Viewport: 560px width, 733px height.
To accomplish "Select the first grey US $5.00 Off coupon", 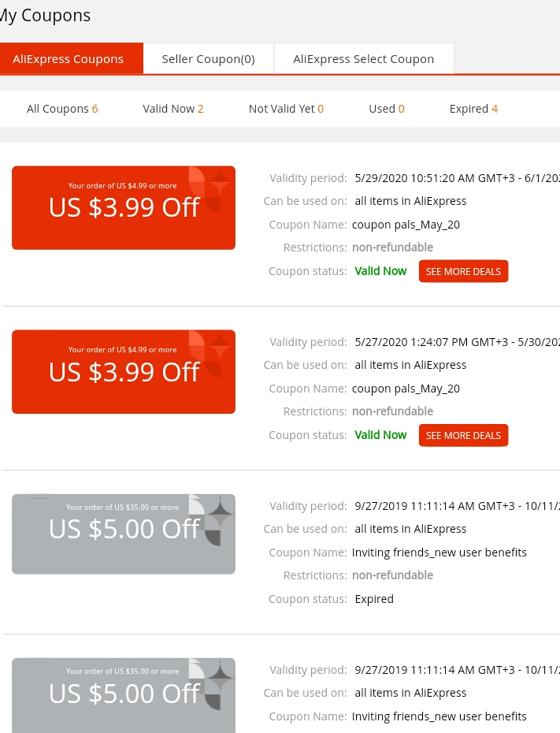I will click(x=124, y=534).
